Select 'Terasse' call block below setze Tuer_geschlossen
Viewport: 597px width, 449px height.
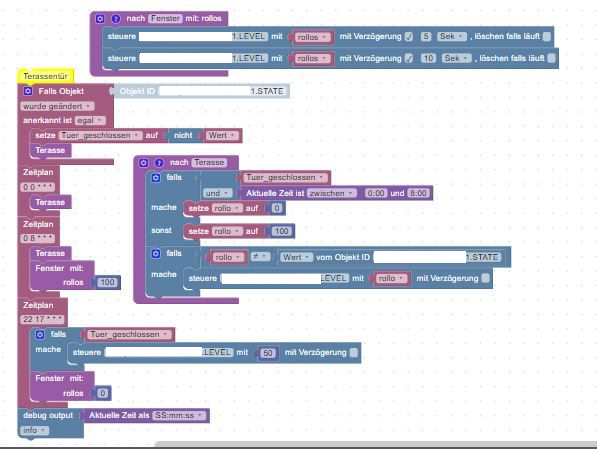[x=50, y=150]
